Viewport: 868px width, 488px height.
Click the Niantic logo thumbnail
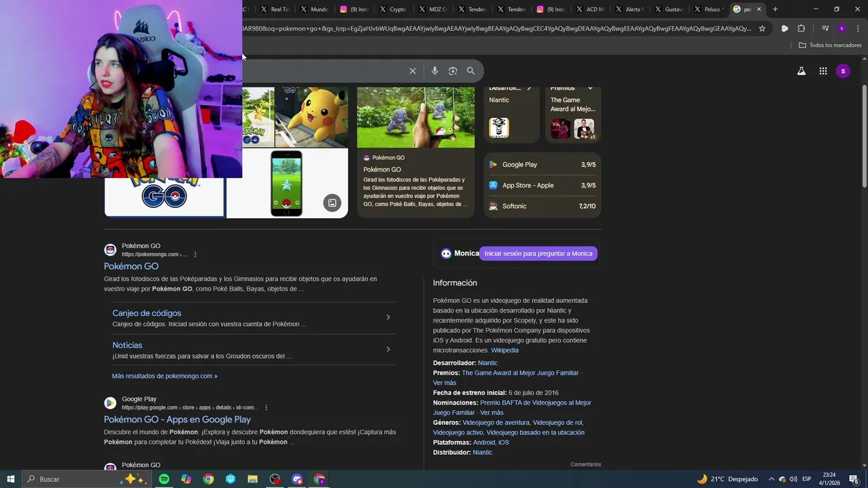coord(498,128)
